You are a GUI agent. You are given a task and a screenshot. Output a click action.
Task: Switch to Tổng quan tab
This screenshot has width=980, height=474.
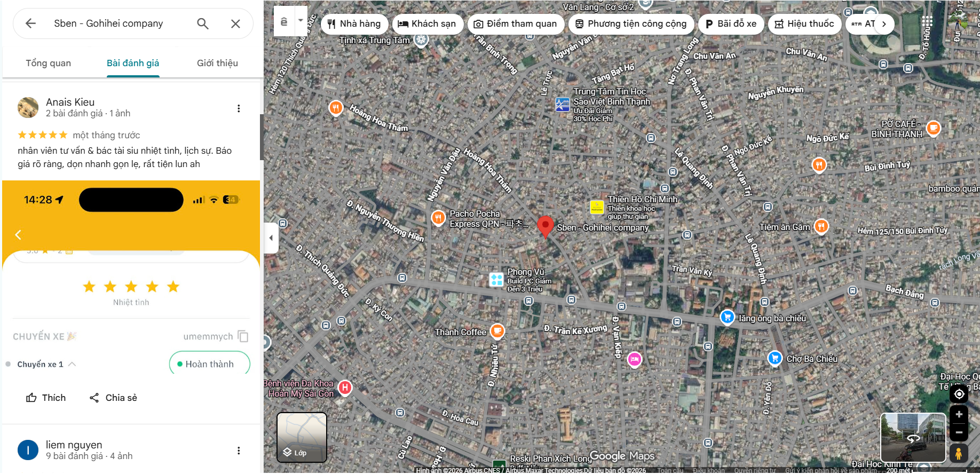pyautogui.click(x=49, y=63)
